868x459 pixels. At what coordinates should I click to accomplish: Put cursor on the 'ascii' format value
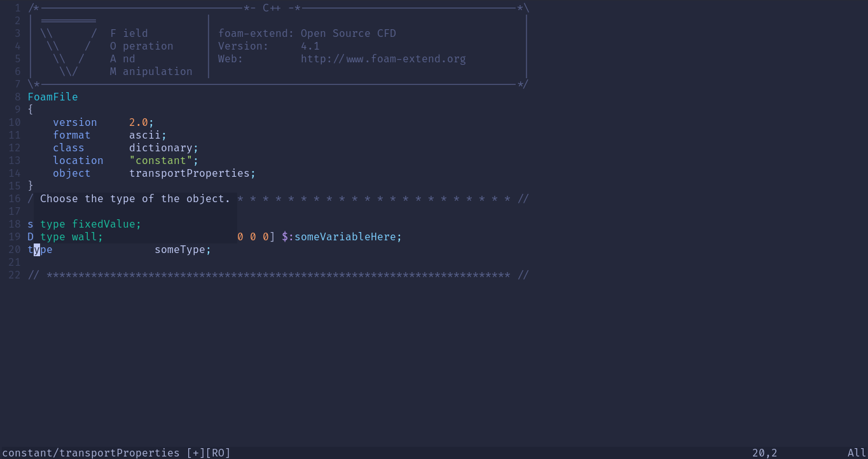pos(145,135)
